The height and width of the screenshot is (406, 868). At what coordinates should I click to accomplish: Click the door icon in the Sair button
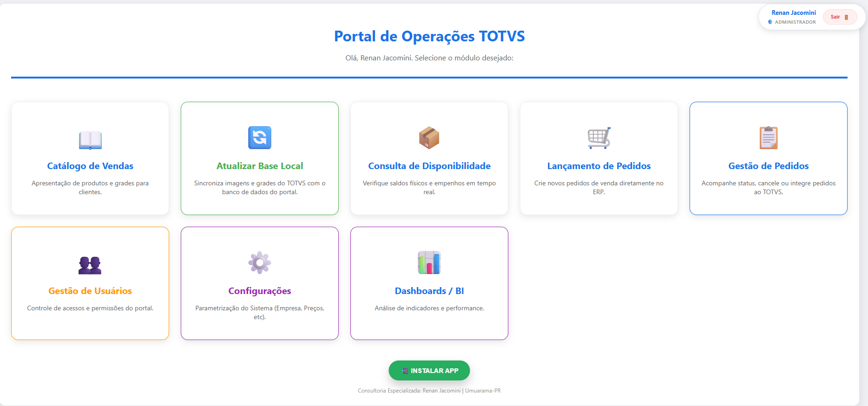pyautogui.click(x=846, y=17)
